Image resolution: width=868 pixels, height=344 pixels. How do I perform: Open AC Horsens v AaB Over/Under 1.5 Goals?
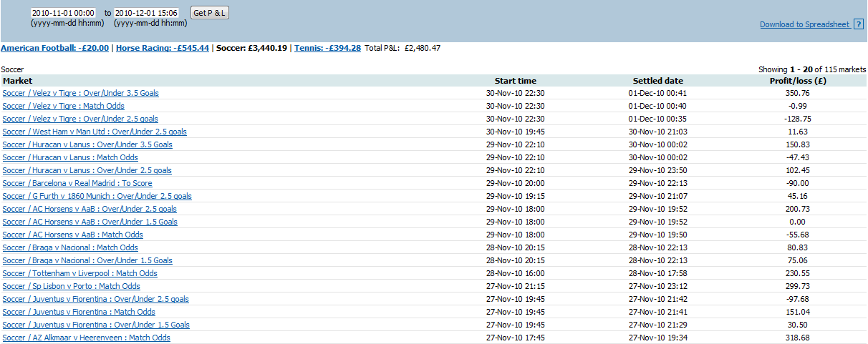coord(90,222)
